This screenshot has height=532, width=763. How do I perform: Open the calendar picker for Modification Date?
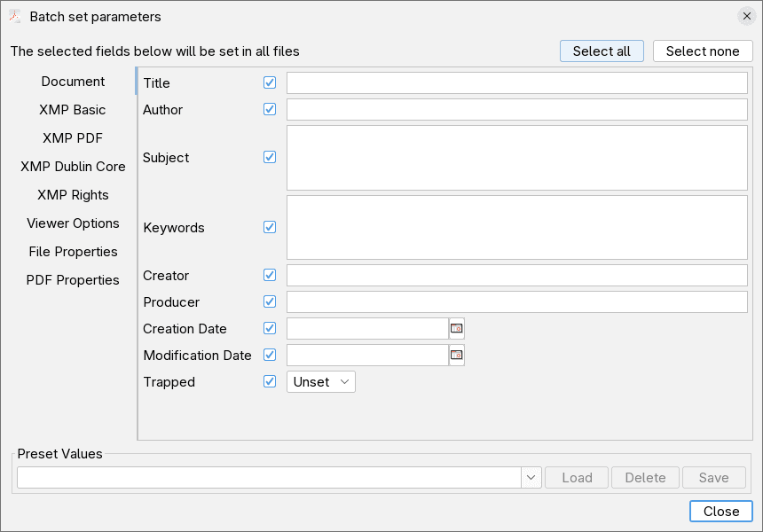tap(456, 355)
